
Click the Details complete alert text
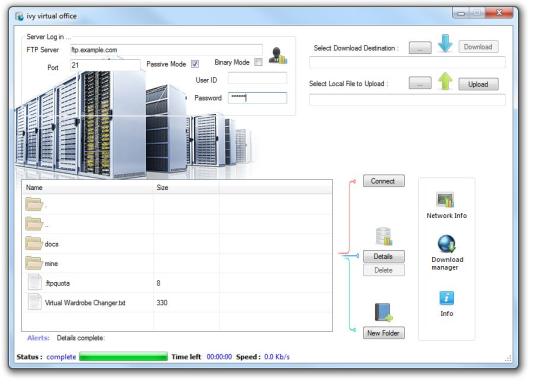[80, 338]
